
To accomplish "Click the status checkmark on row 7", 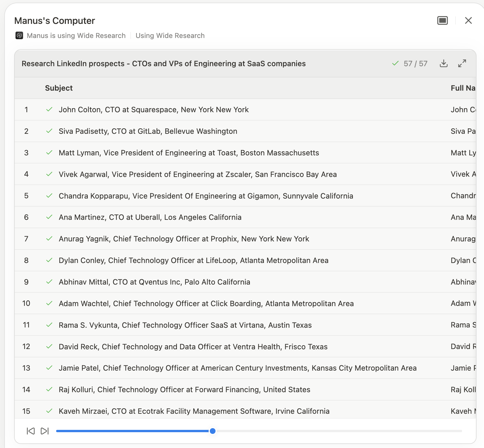I will (49, 239).
